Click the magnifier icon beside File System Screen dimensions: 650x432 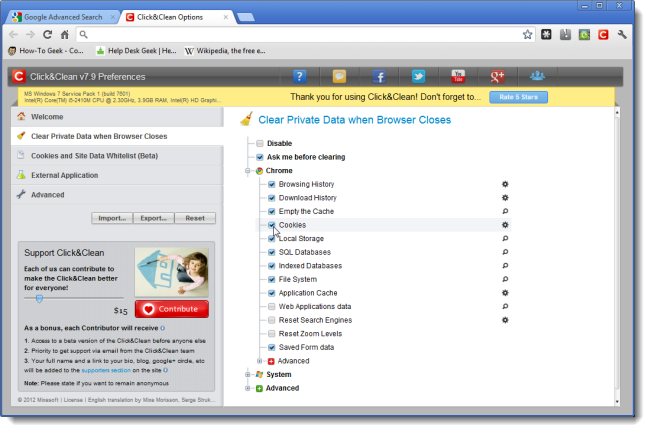[505, 279]
